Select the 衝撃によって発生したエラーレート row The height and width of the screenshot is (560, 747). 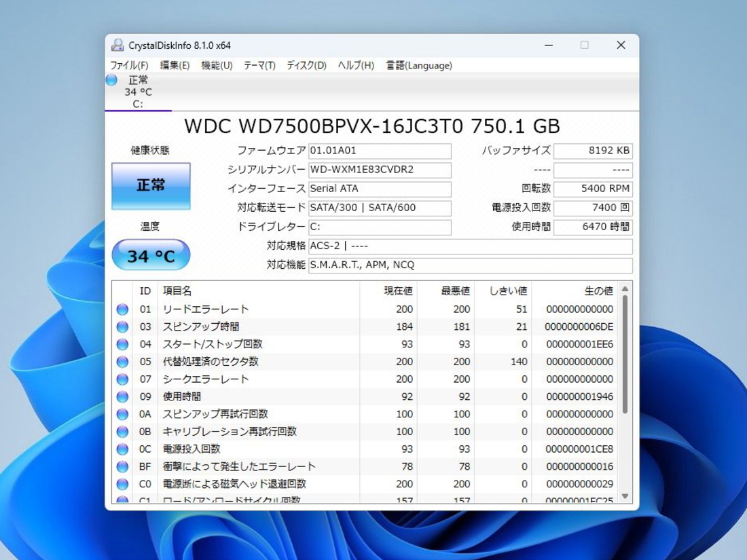(x=365, y=467)
